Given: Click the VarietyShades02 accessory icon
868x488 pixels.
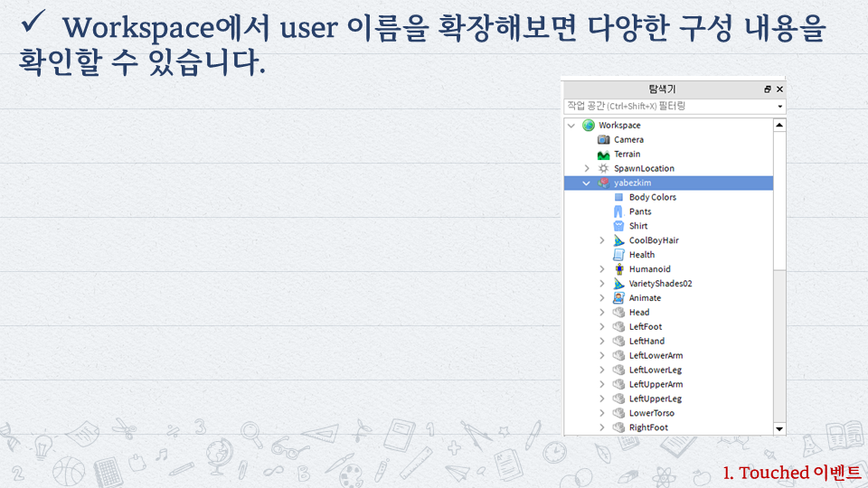Looking at the screenshot, I should tap(618, 283).
